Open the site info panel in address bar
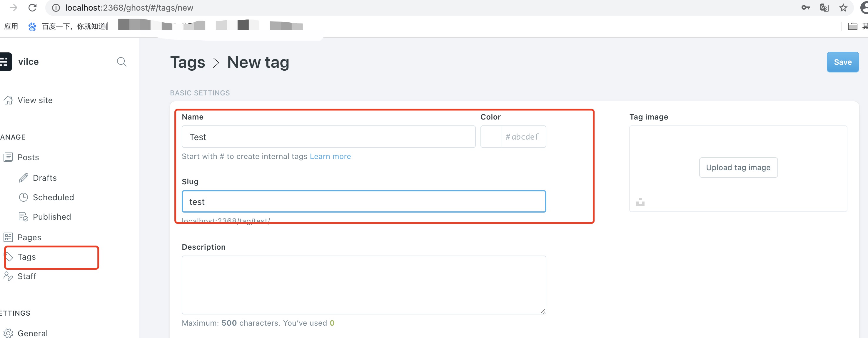Screen dimensions: 868x338 pyautogui.click(x=56, y=7)
